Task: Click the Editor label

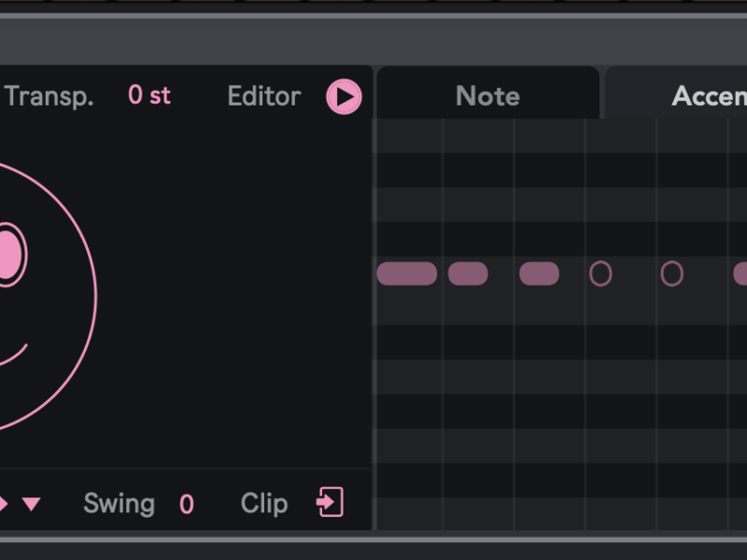Action: (264, 96)
